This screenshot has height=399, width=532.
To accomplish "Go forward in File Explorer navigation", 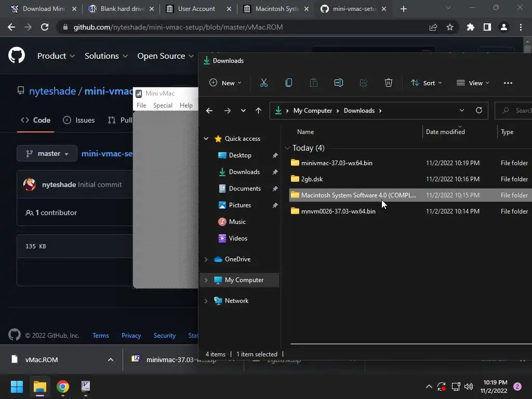I will (x=228, y=111).
